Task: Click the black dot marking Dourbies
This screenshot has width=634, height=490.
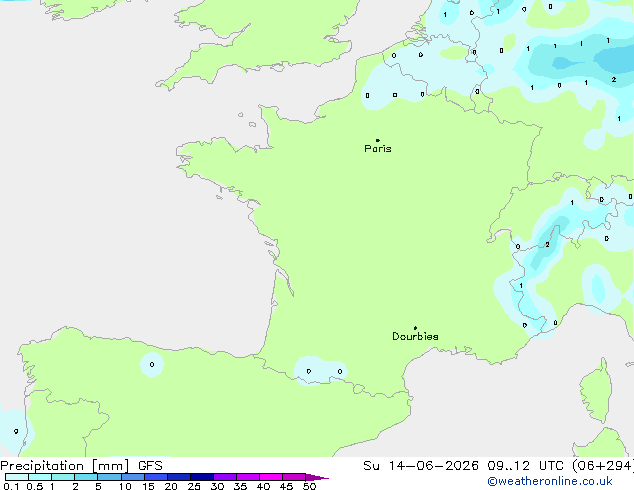Action: tap(415, 328)
